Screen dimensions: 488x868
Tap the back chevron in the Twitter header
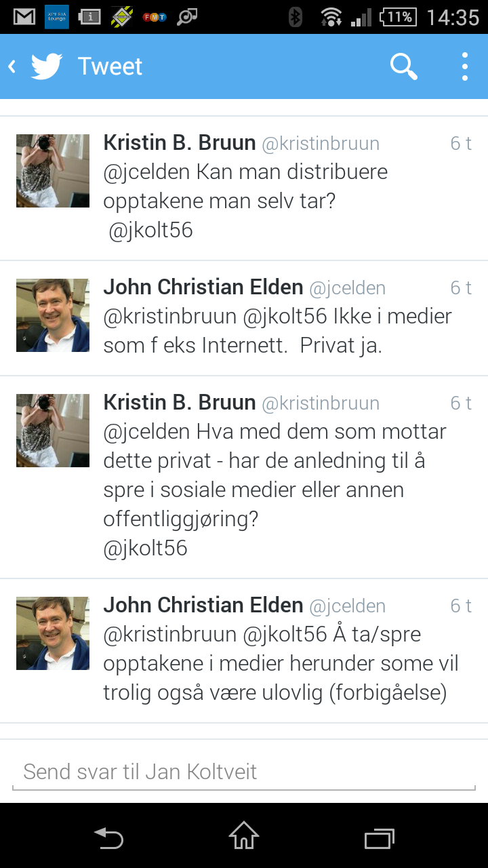pos(12,66)
